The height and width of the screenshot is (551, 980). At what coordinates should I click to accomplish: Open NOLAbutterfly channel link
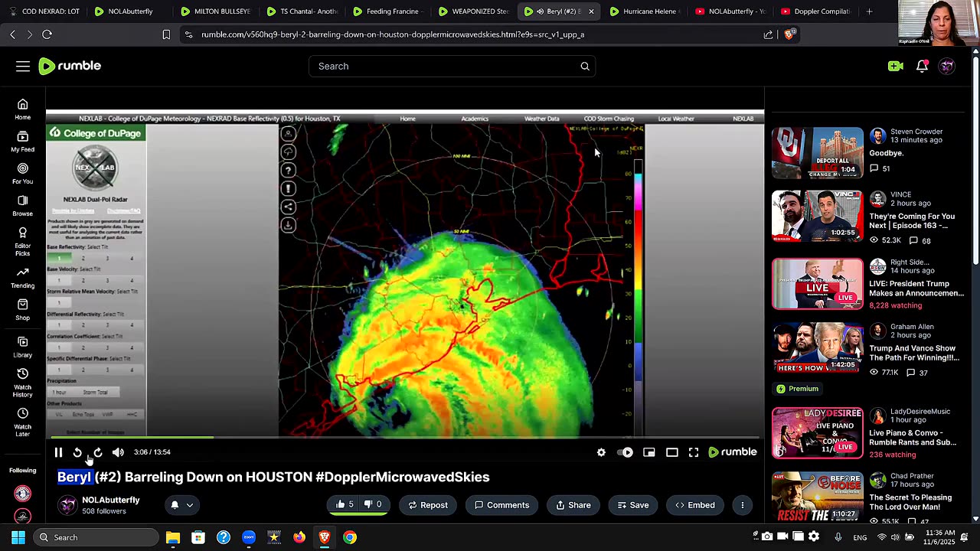click(x=111, y=500)
